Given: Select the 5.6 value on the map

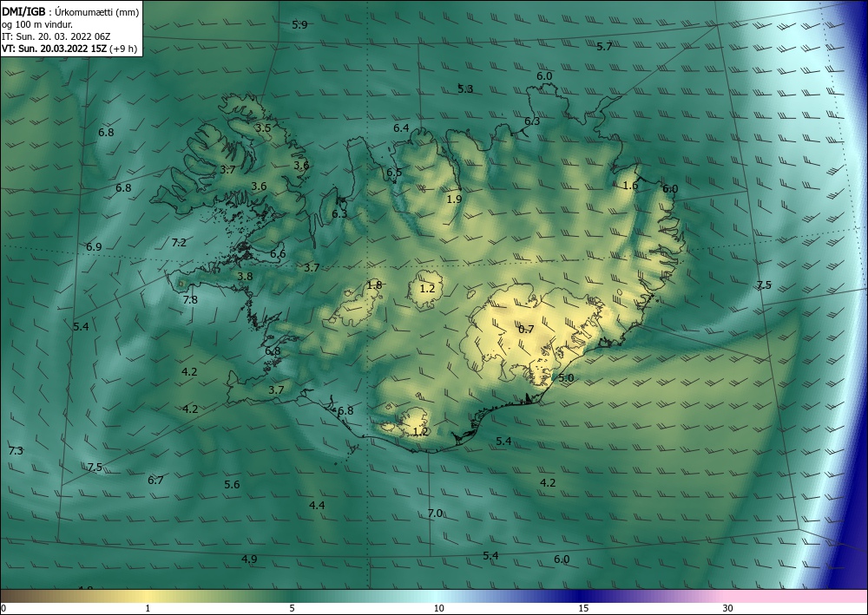Looking at the screenshot, I should [x=232, y=485].
